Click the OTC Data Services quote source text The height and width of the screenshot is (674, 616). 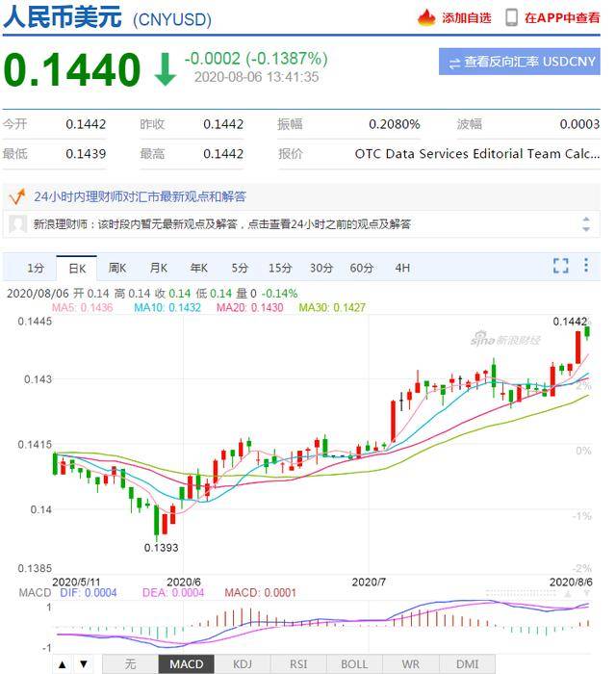pos(476,154)
